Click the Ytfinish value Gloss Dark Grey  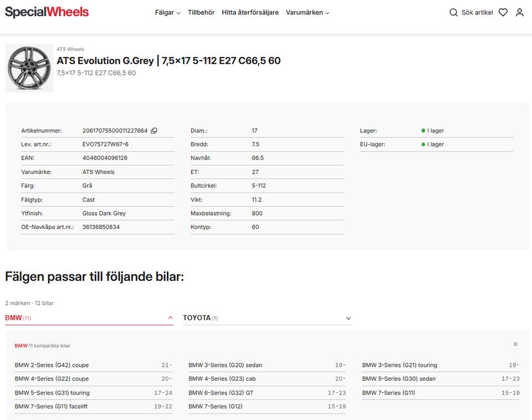pos(104,213)
